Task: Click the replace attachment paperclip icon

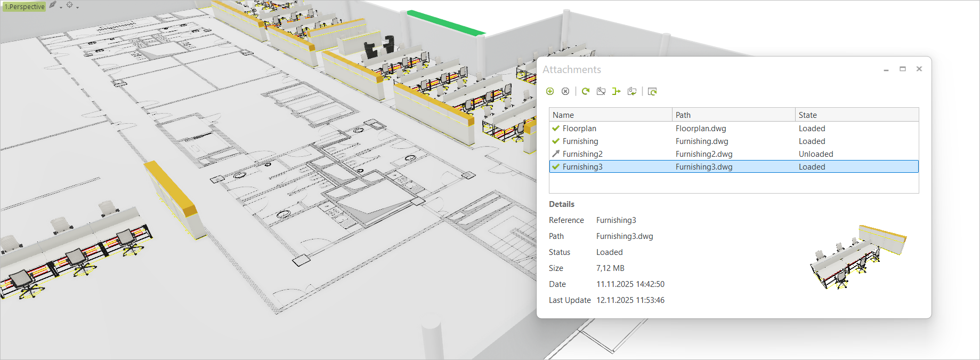Action: pos(632,92)
